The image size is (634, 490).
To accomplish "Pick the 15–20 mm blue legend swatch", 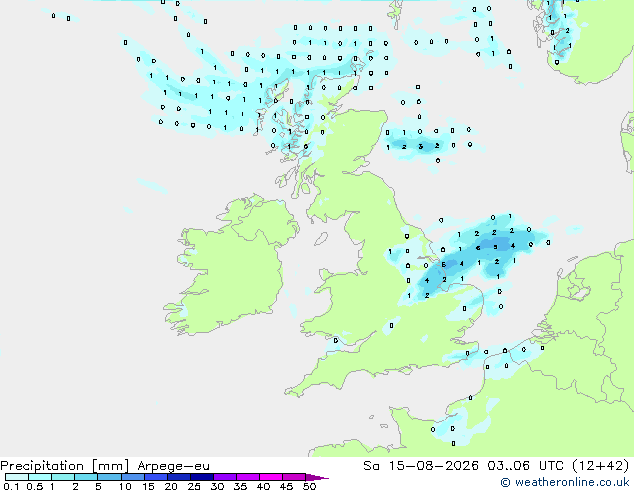I will (155, 477).
